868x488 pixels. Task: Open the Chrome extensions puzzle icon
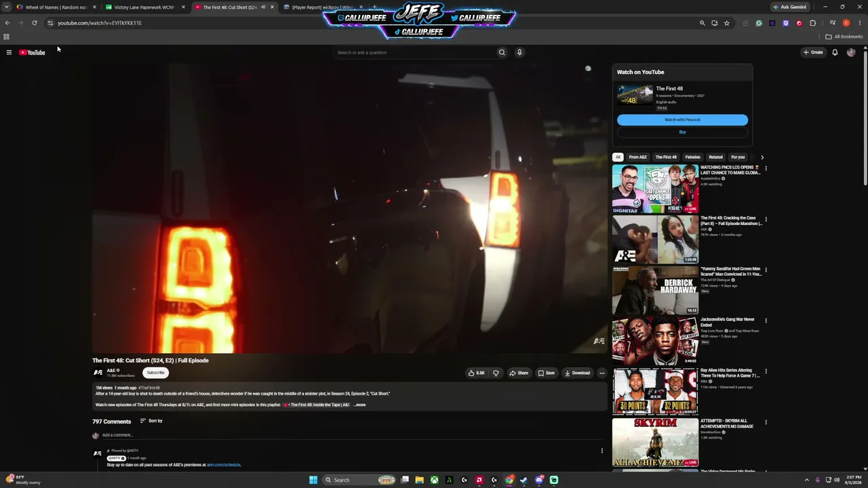812,23
